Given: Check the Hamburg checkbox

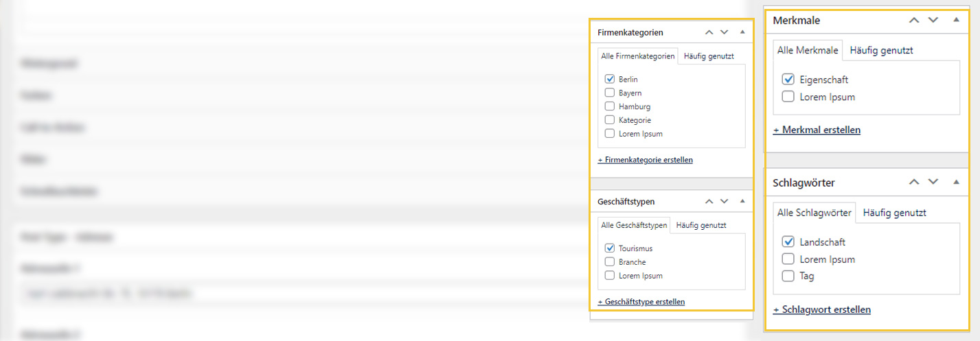Looking at the screenshot, I should 609,106.
